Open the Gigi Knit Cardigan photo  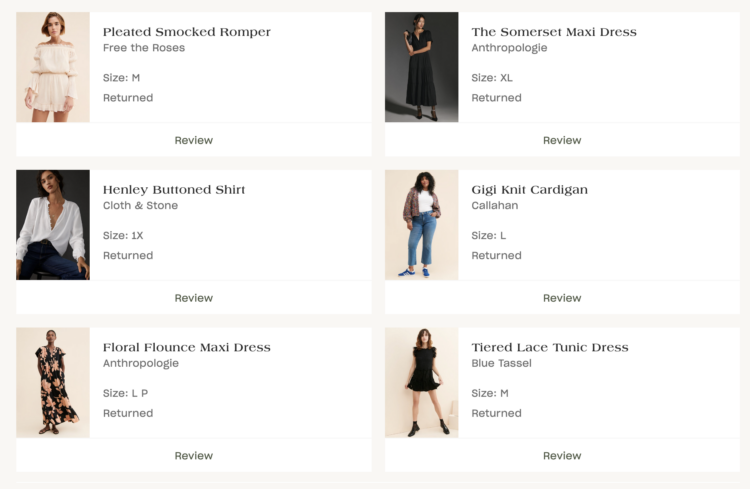coord(422,225)
